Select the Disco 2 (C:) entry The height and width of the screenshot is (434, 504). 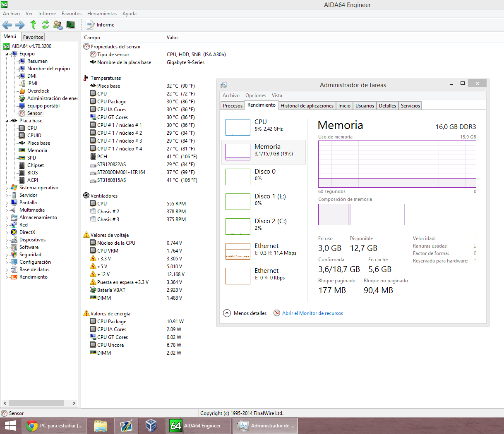click(264, 226)
